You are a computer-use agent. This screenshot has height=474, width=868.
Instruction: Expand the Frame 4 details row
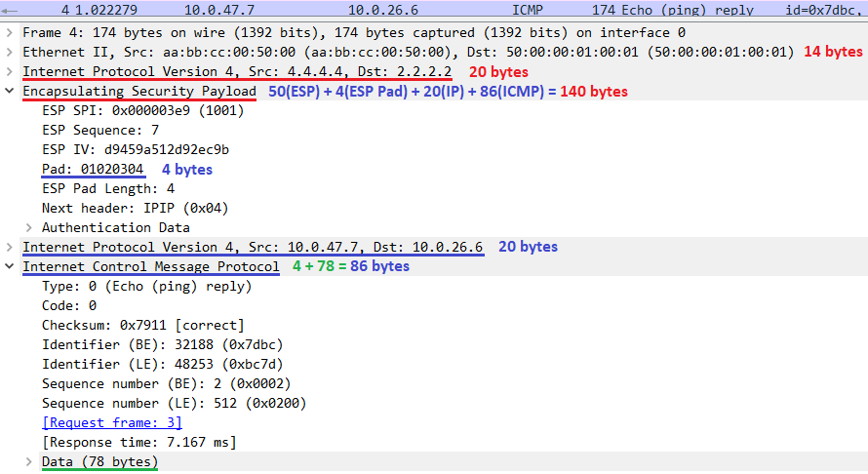[10, 32]
